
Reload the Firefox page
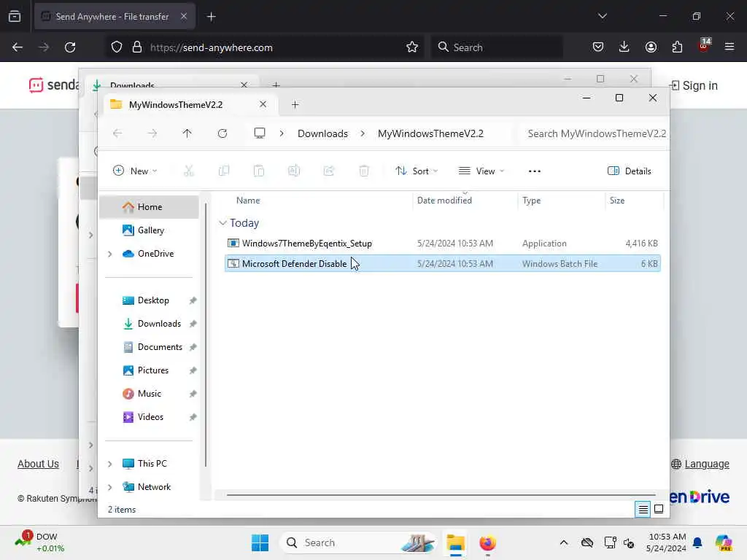click(70, 47)
